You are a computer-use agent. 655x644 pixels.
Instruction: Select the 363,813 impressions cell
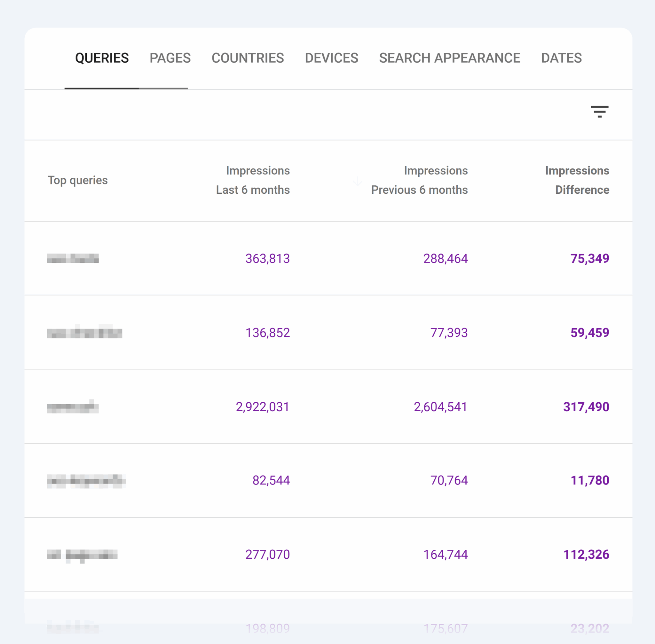pos(267,259)
